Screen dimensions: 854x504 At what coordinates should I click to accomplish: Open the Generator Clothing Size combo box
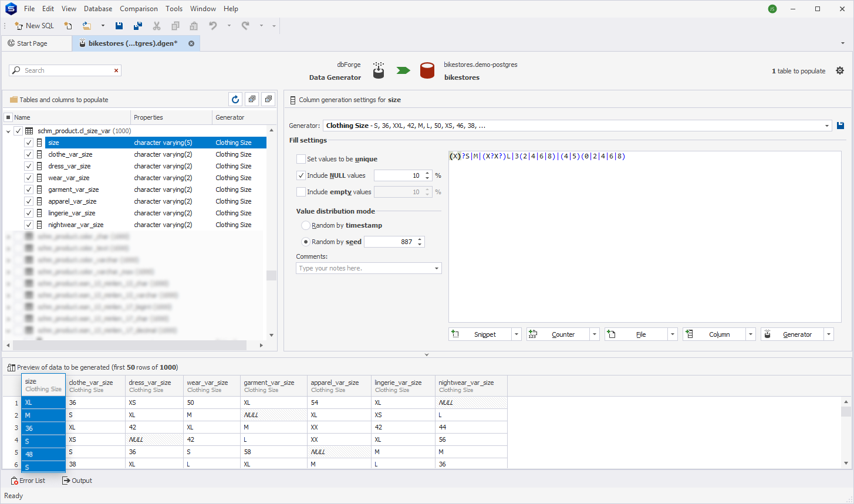(578, 126)
